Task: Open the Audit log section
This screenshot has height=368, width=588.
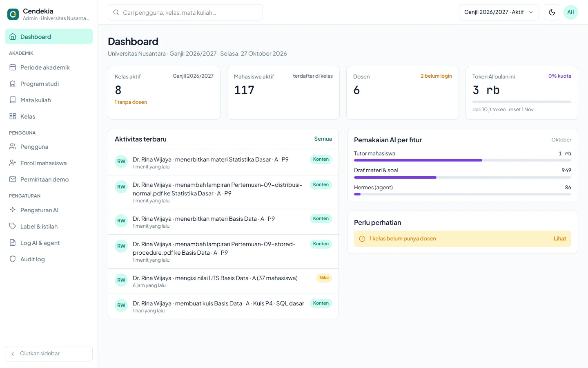Action: coord(49,259)
